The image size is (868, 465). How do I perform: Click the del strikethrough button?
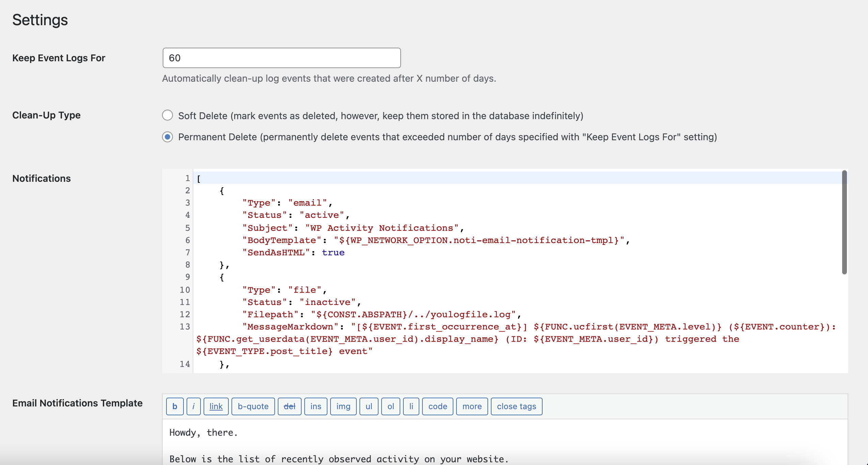[x=289, y=406]
